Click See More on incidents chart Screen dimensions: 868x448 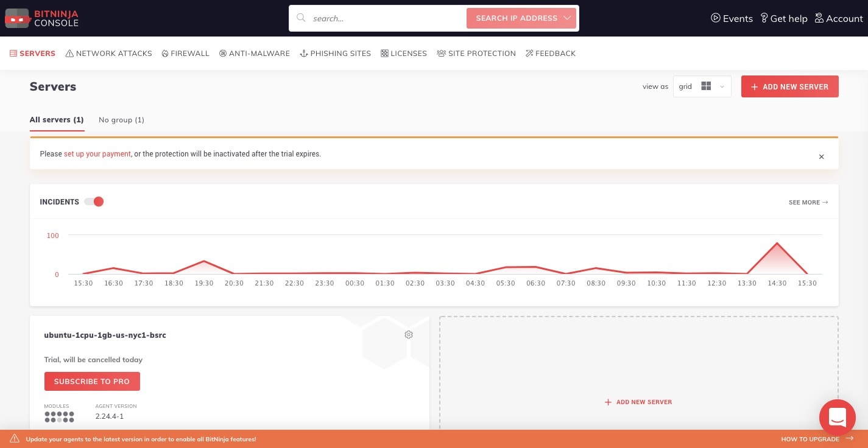[808, 202]
